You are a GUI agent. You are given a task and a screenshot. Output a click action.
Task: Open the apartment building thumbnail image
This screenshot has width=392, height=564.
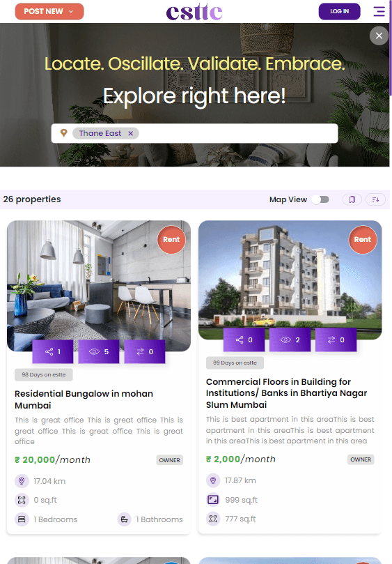click(x=290, y=280)
